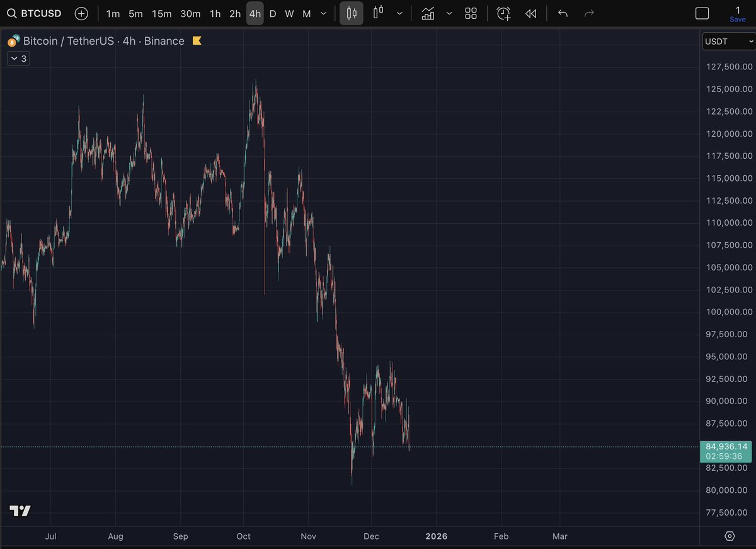Viewport: 756px width, 549px height.
Task: Open symbol search for BTCUSD
Action: 35,13
